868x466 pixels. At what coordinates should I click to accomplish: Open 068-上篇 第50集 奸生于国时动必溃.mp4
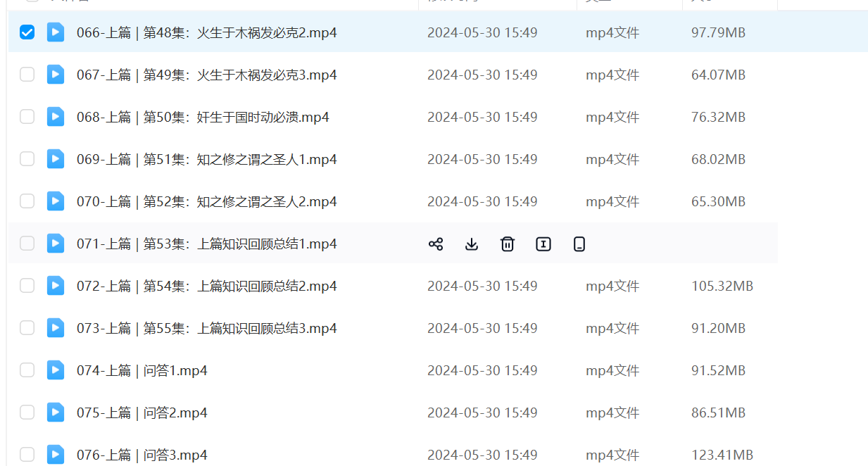tap(203, 118)
